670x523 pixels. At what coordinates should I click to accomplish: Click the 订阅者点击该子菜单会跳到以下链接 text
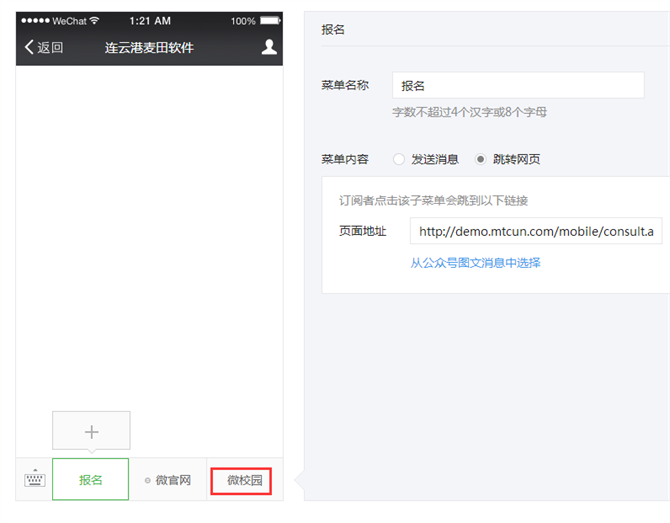tap(434, 200)
